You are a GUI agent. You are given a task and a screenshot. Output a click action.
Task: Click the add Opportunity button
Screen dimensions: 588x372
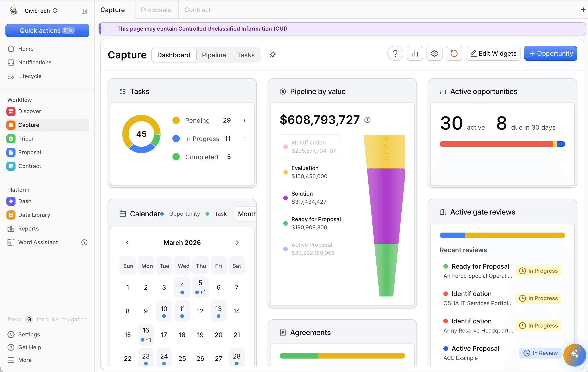[x=550, y=53]
